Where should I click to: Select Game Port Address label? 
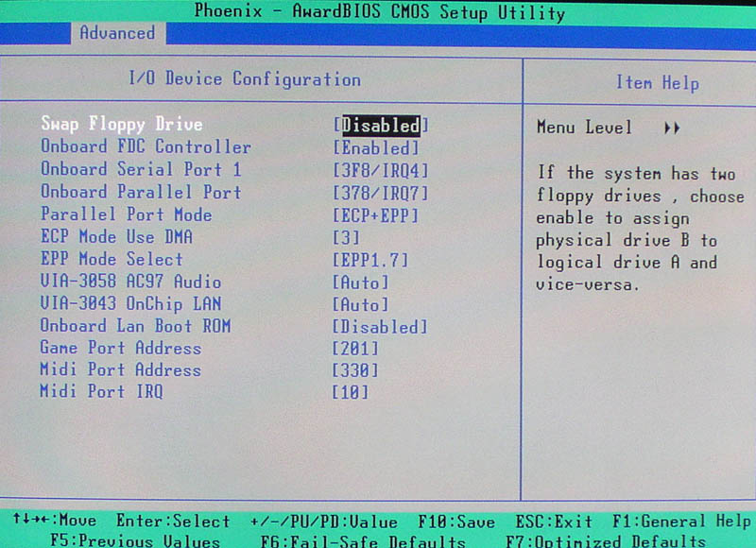[121, 348]
